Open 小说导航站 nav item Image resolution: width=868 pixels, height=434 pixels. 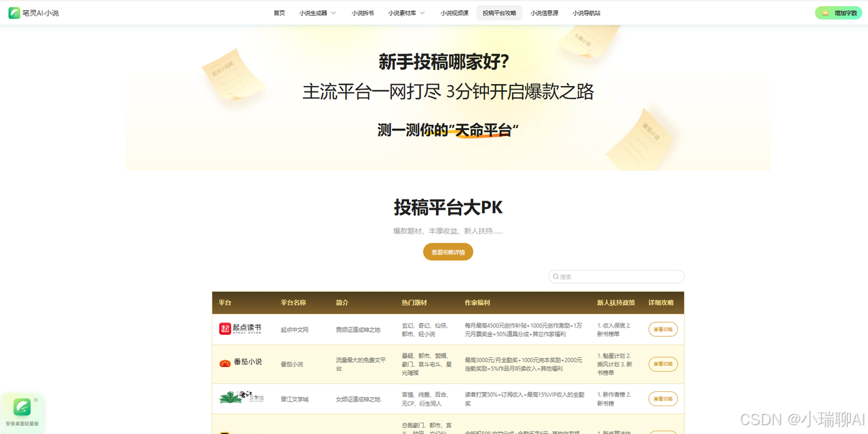click(586, 13)
